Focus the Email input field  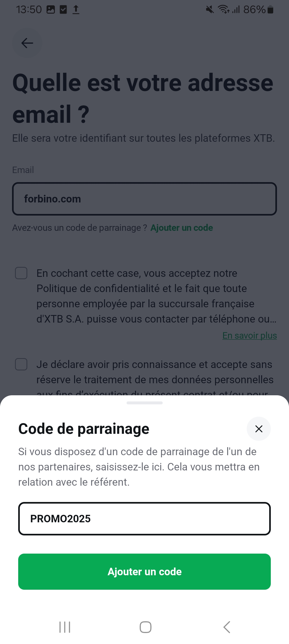point(144,199)
